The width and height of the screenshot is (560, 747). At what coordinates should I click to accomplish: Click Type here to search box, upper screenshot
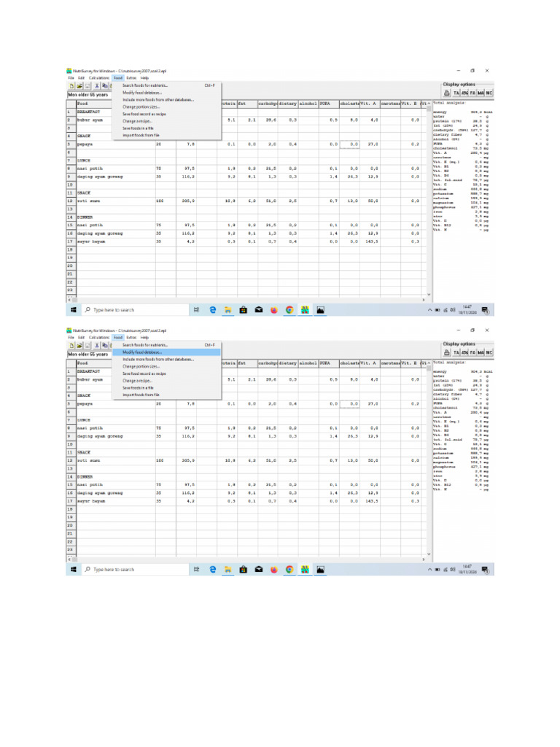coord(136,310)
